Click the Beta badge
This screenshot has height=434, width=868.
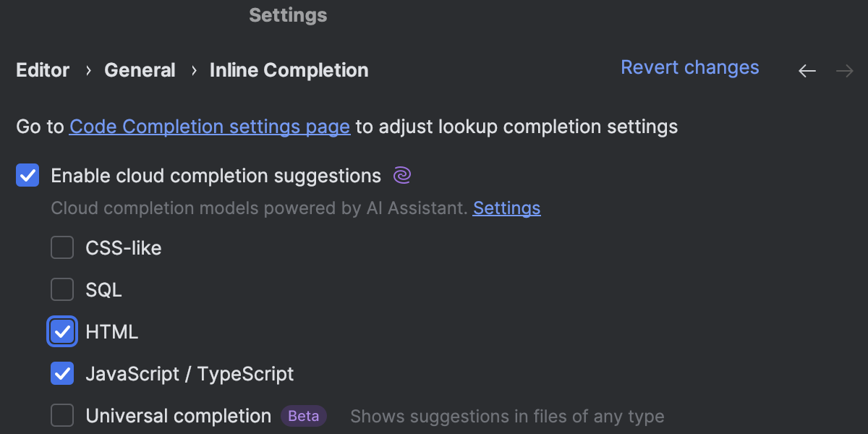tap(303, 415)
